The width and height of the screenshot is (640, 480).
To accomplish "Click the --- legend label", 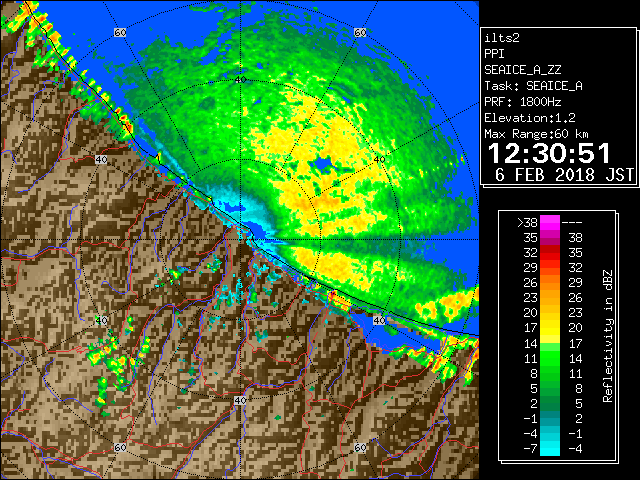I will [x=571, y=223].
